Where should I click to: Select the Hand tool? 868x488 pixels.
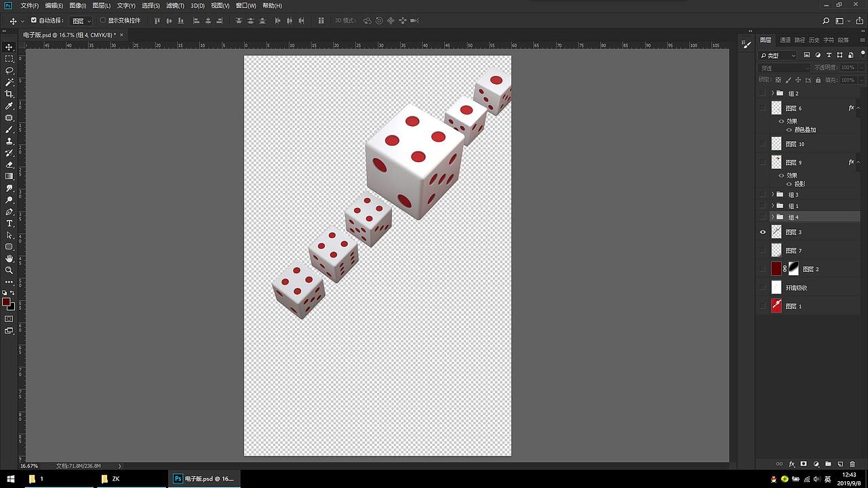[x=9, y=258]
